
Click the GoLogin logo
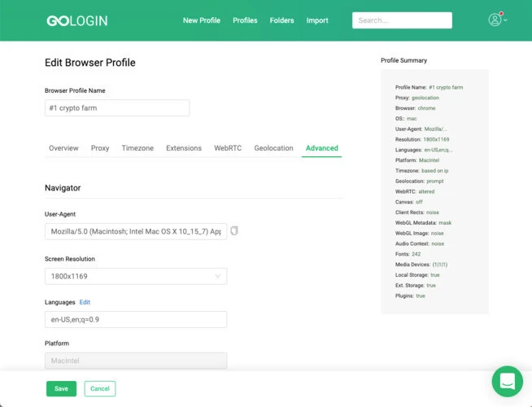[x=77, y=20]
